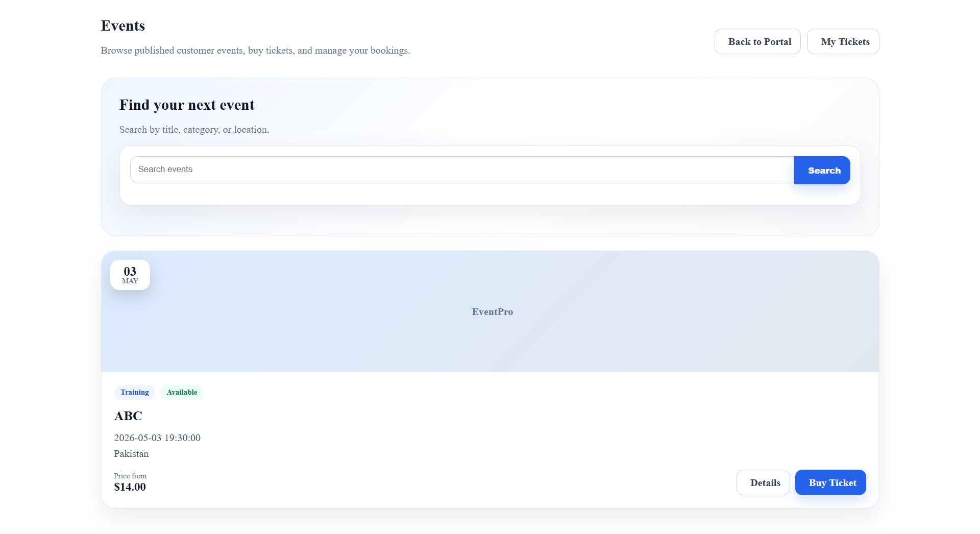Viewport: 980px width, 534px height.
Task: Click the 03 MAY date badge
Action: (x=130, y=275)
